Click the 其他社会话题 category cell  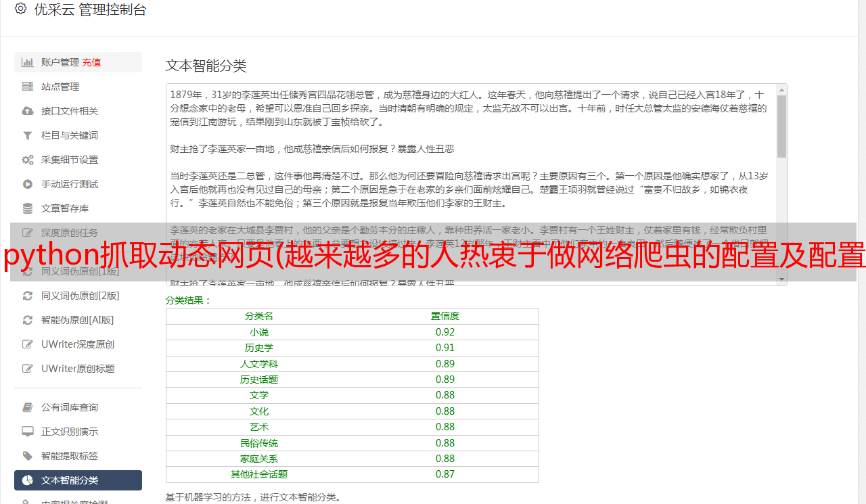pos(259,474)
